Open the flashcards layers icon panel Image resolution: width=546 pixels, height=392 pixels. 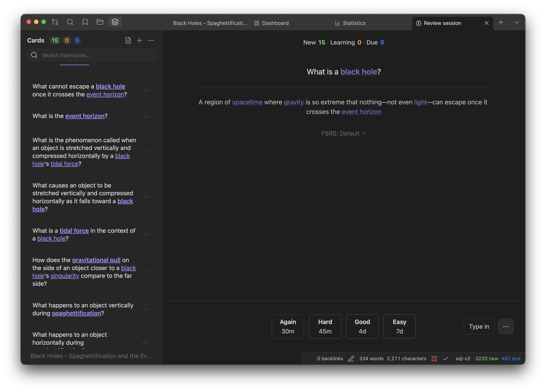pos(115,22)
